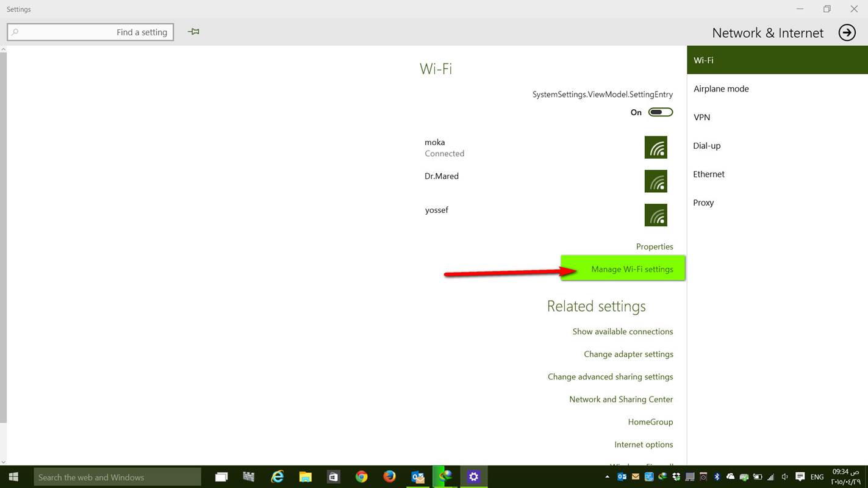Select the Dr.Mared network name
This screenshot has width=868, height=488.
click(442, 176)
